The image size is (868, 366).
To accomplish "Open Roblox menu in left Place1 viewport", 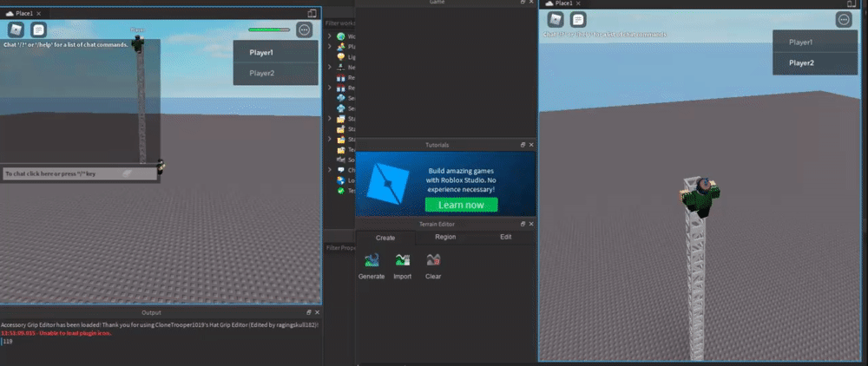I will coord(16,29).
